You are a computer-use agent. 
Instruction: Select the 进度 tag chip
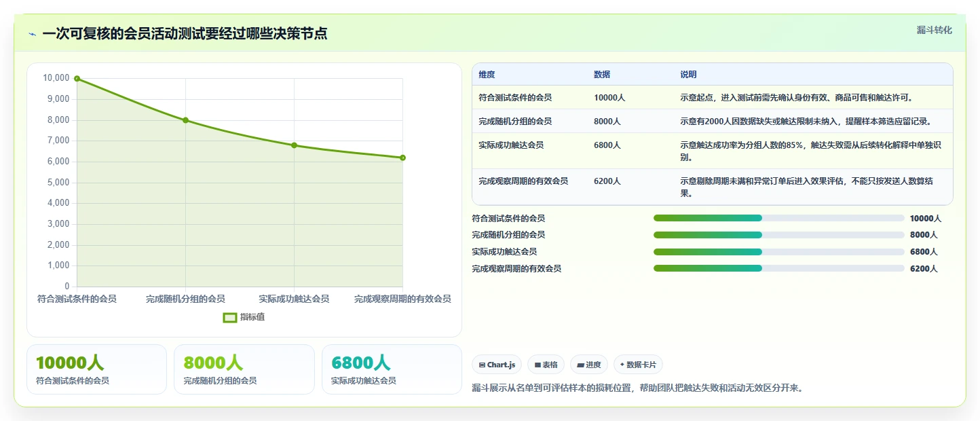(x=589, y=365)
